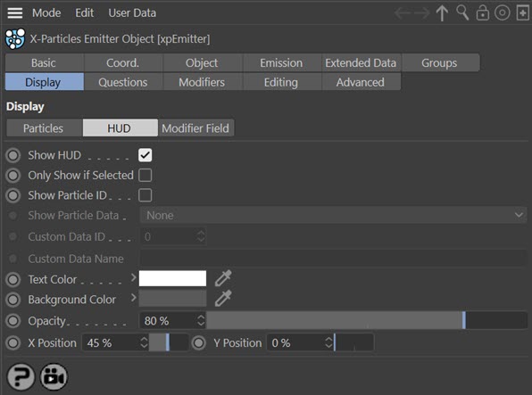Open the video camera tutorial button

[x=54, y=376]
